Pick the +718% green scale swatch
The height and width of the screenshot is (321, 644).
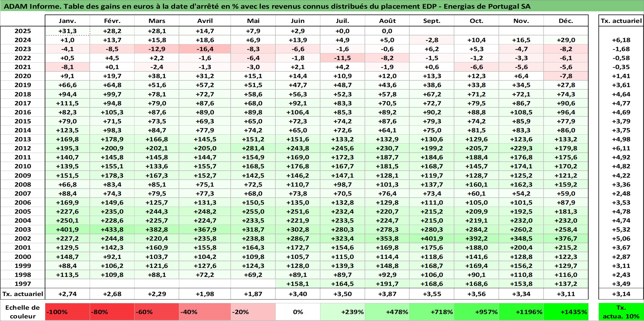click(x=432, y=312)
